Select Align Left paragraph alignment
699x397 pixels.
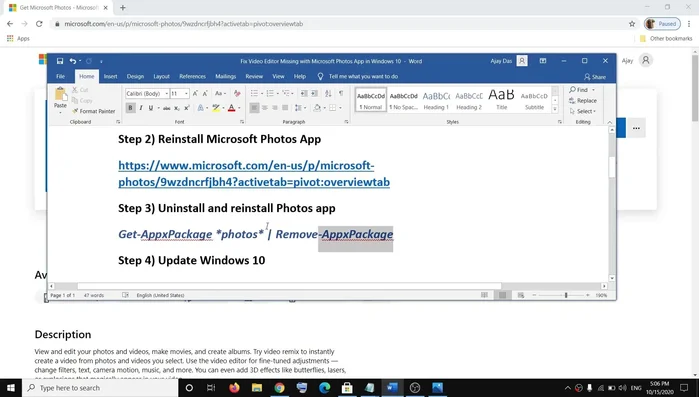254,108
